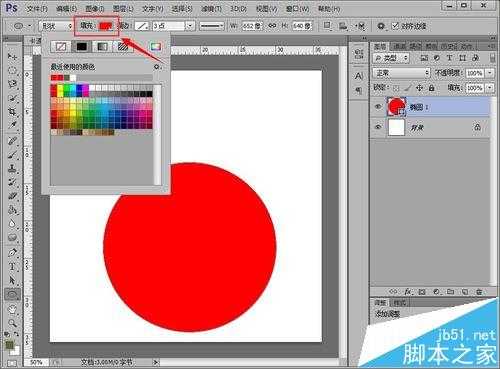Click the stroke color swatch in options bar
The height and width of the screenshot is (369, 500).
[142, 26]
